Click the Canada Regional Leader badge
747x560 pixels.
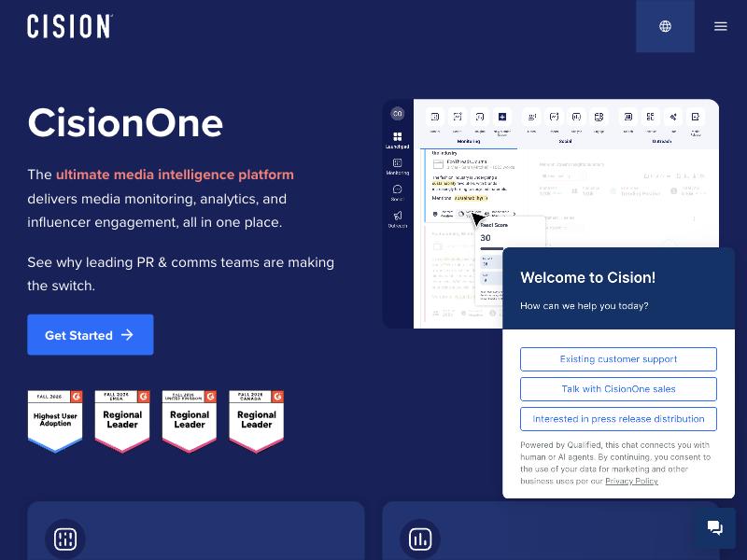point(257,421)
